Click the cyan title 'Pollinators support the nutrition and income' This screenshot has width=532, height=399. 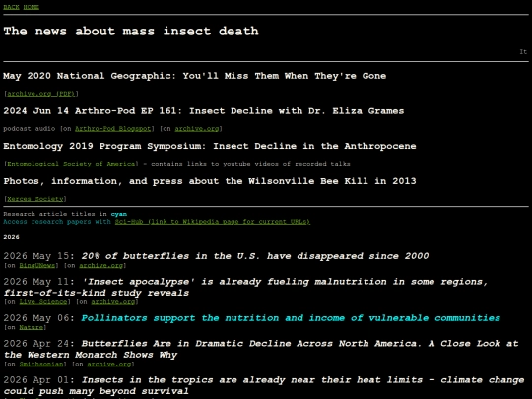[291, 318]
